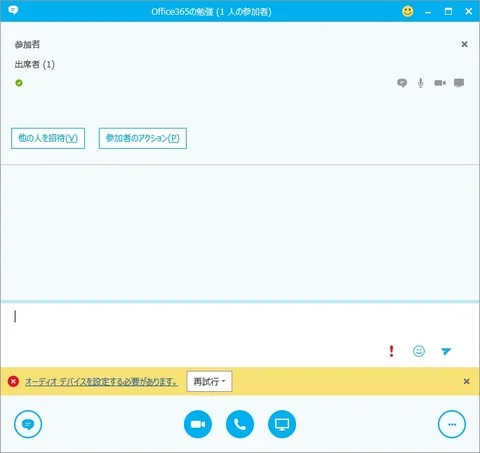
Task: Click 他の人を招待 invite button
Action: click(x=48, y=138)
